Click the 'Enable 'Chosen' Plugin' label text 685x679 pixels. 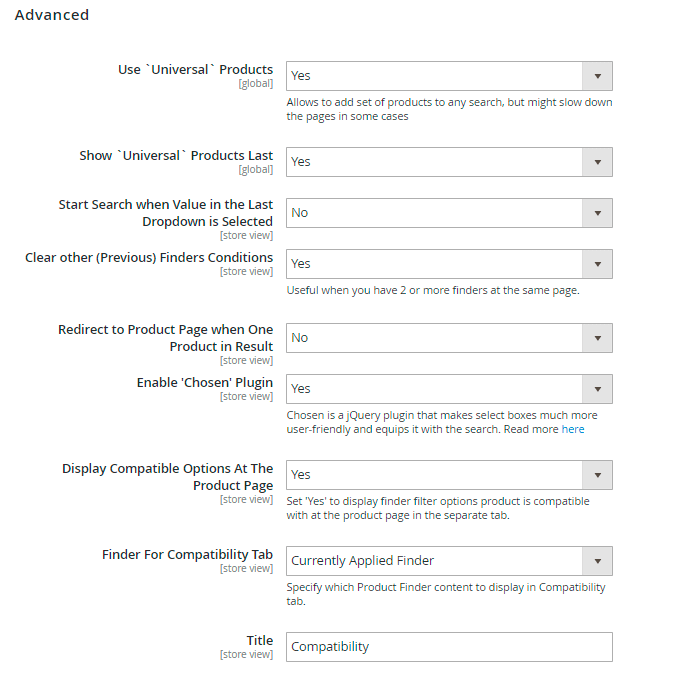point(204,383)
